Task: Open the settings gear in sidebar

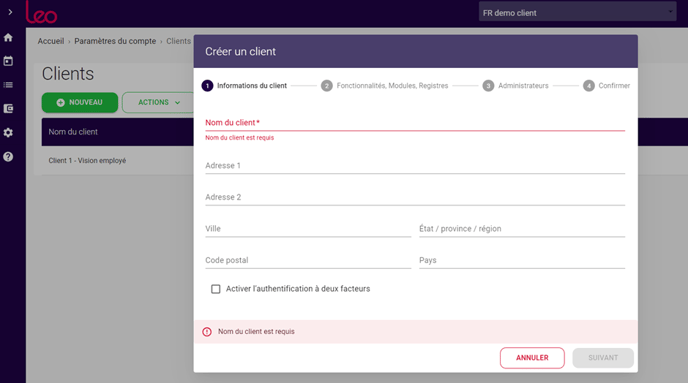Action: 8,132
